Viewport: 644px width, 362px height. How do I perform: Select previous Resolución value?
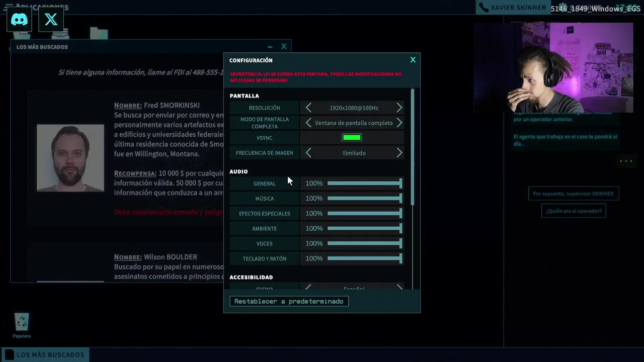[308, 108]
